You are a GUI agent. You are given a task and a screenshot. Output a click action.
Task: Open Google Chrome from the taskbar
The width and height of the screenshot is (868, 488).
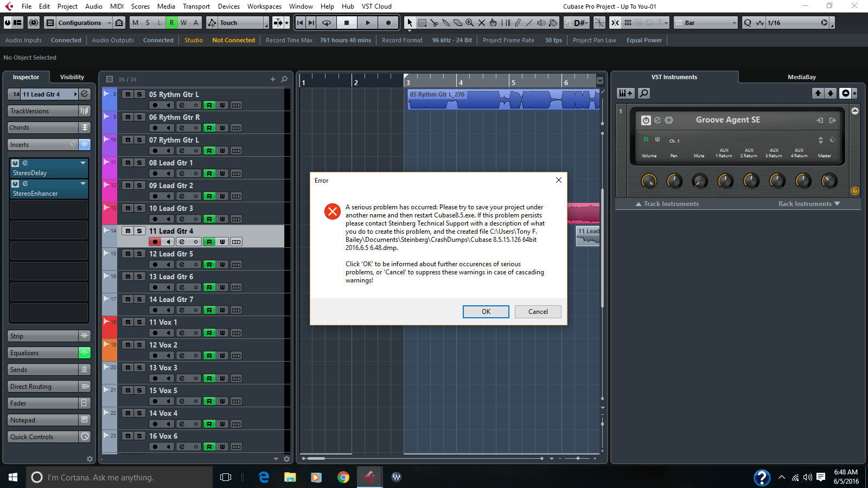343,477
